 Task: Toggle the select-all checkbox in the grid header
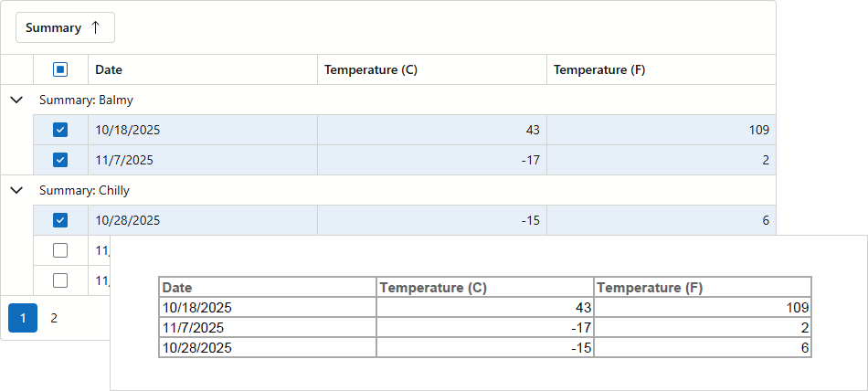pyautogui.click(x=60, y=69)
